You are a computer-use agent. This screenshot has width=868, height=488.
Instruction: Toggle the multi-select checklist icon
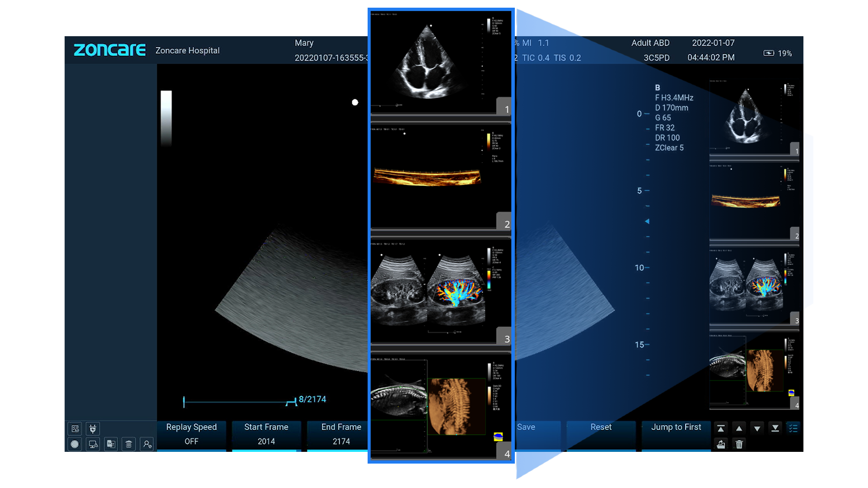pos(793,428)
